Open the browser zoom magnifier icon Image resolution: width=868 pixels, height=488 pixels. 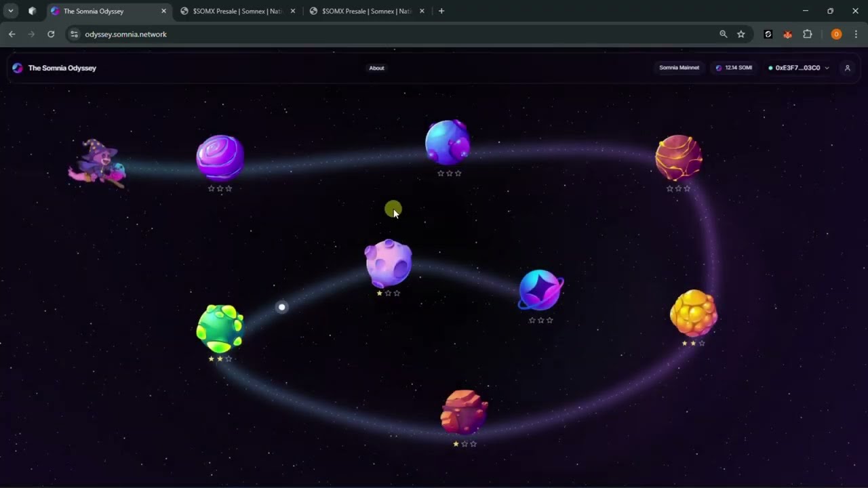pyautogui.click(x=723, y=34)
